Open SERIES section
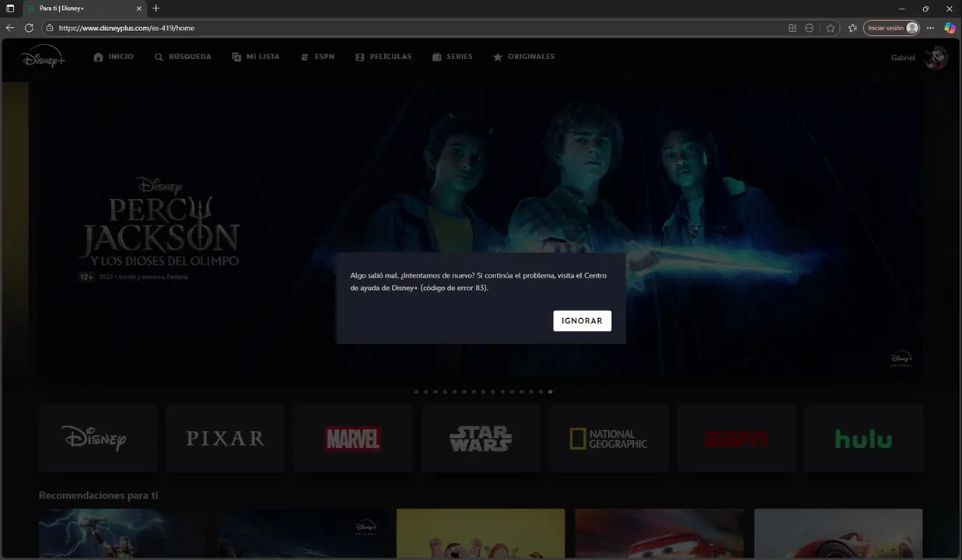This screenshot has width=962, height=560. 453,57
